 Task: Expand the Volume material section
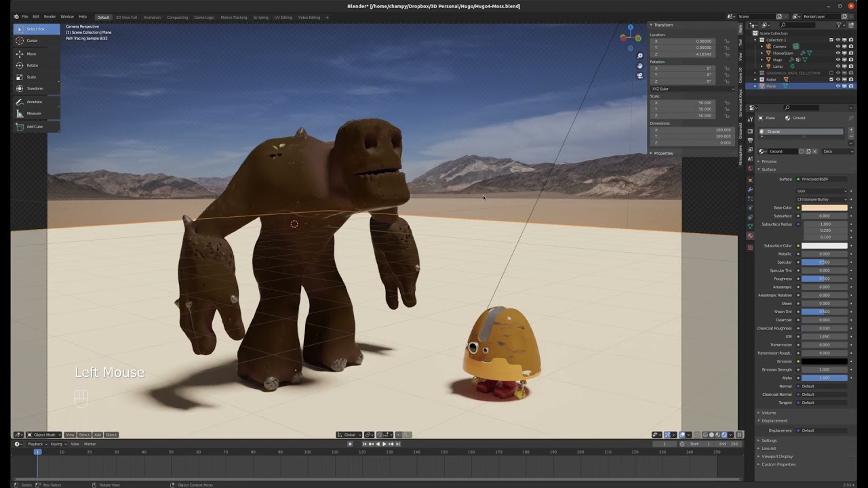(x=768, y=413)
